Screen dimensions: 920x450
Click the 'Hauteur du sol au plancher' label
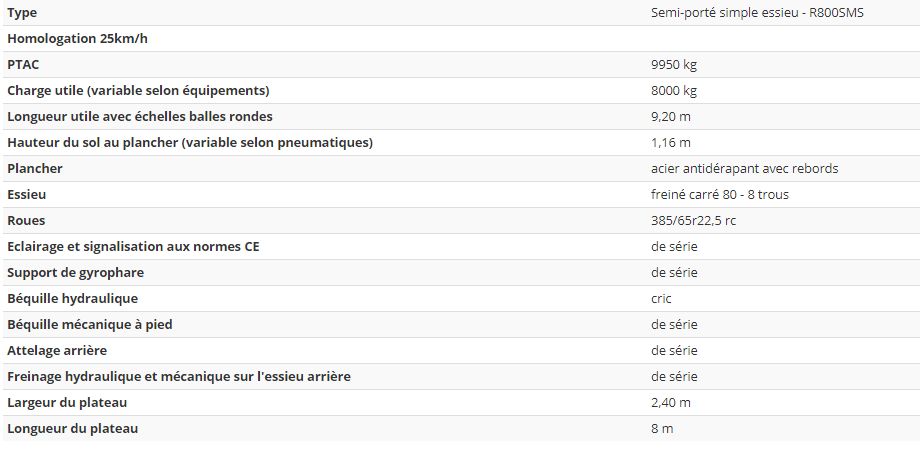(190, 143)
